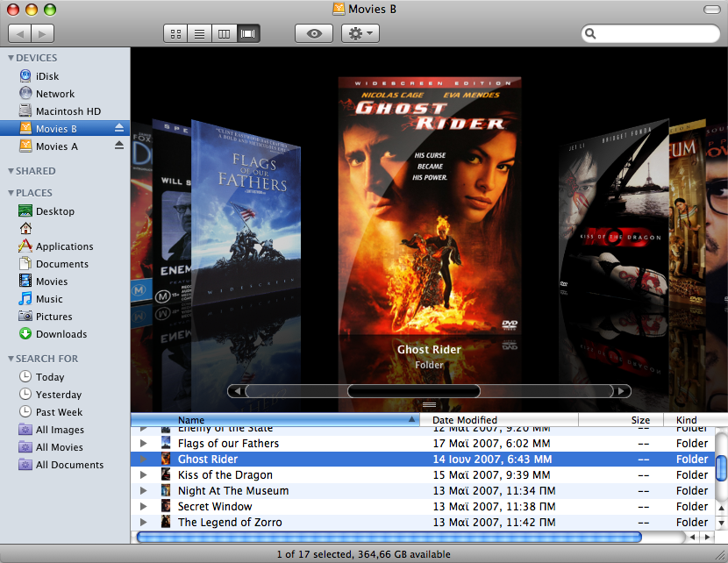This screenshot has height=563, width=728.
Task: Open the home folder icon
Action: pyautogui.click(x=25, y=228)
